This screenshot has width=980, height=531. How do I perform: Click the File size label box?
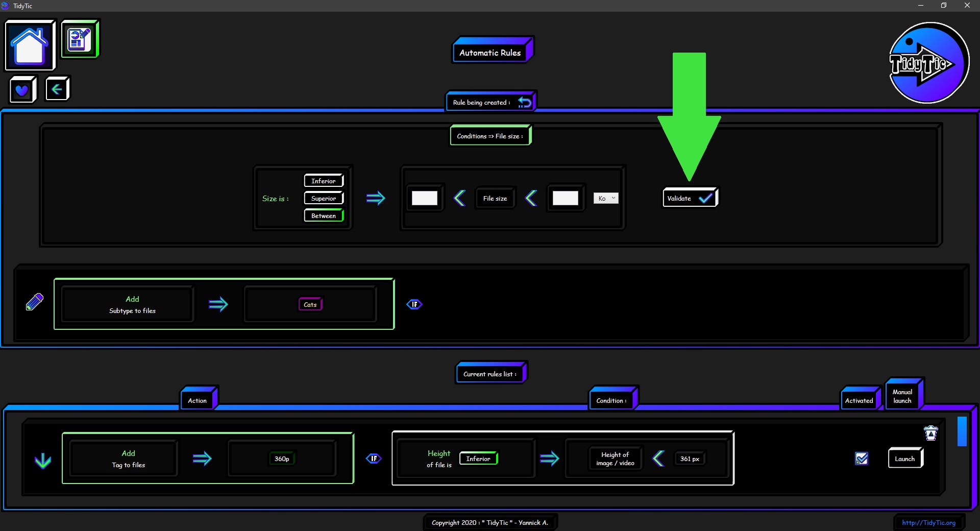495,198
